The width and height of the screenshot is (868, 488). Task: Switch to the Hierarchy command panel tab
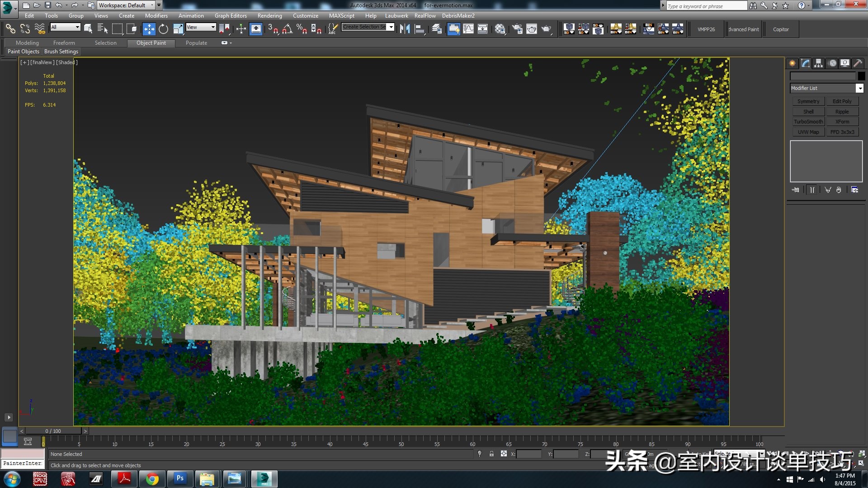819,64
